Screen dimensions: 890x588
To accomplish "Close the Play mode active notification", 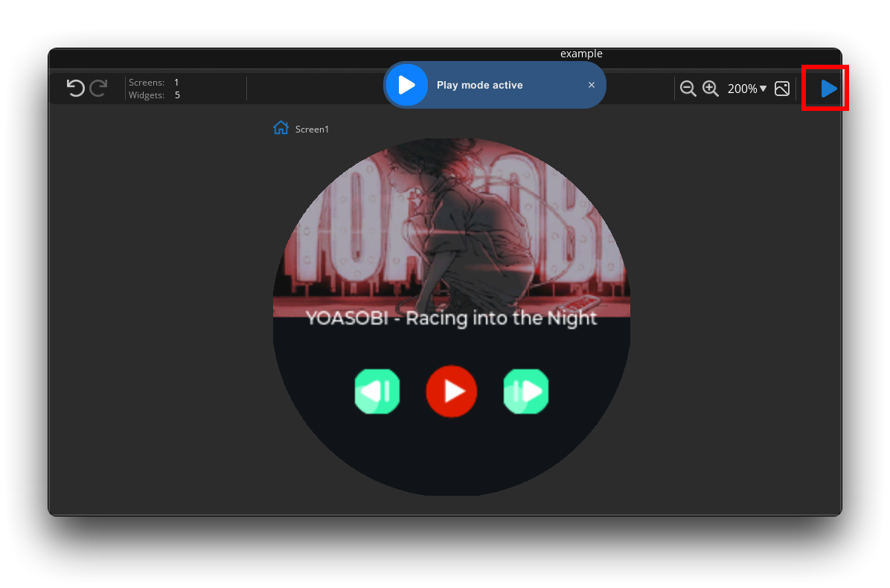I will (x=592, y=85).
